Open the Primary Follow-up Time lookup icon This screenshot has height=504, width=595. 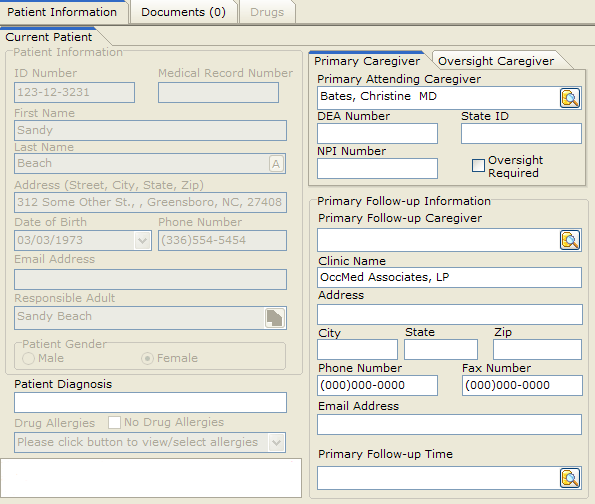tap(570, 478)
